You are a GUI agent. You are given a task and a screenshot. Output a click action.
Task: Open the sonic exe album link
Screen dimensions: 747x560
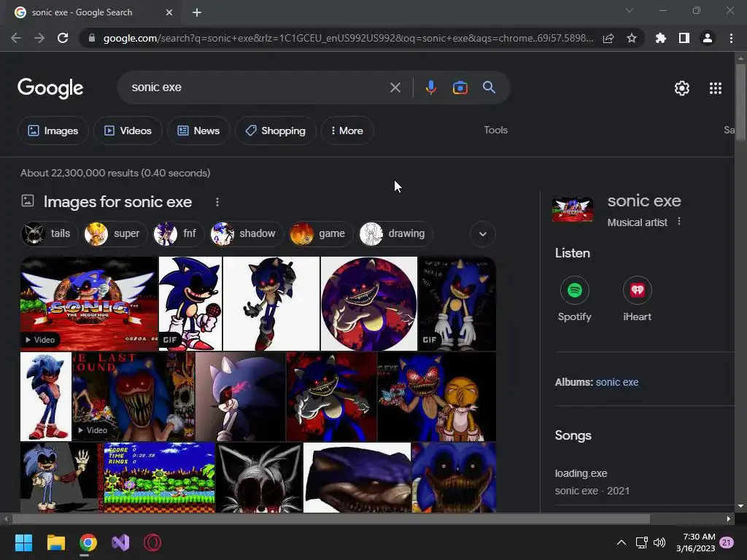tap(617, 382)
